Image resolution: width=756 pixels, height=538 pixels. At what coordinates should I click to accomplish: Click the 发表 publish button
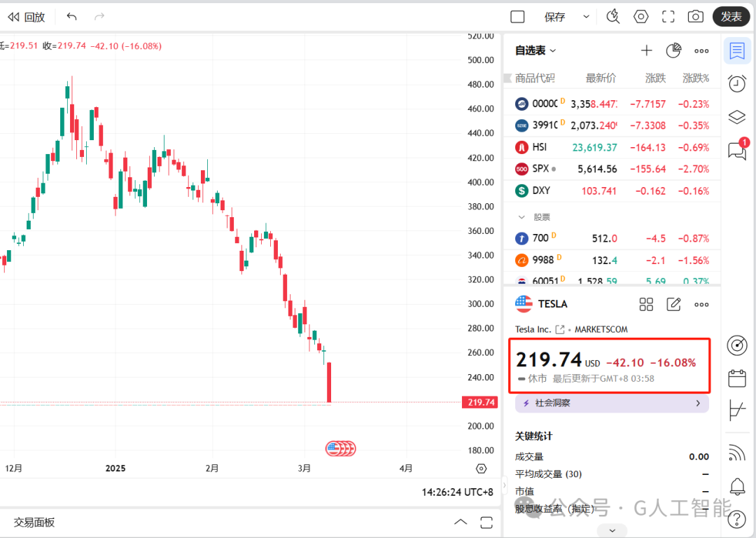coord(731,16)
